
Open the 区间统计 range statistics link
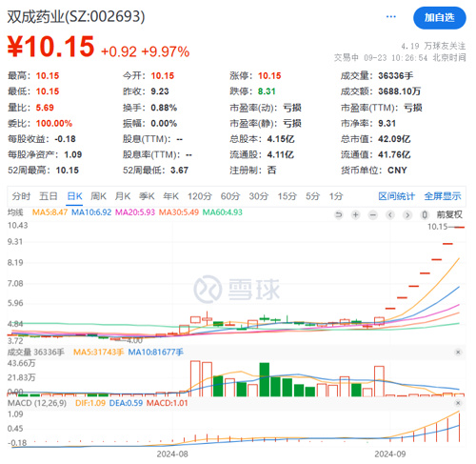[x=396, y=196]
